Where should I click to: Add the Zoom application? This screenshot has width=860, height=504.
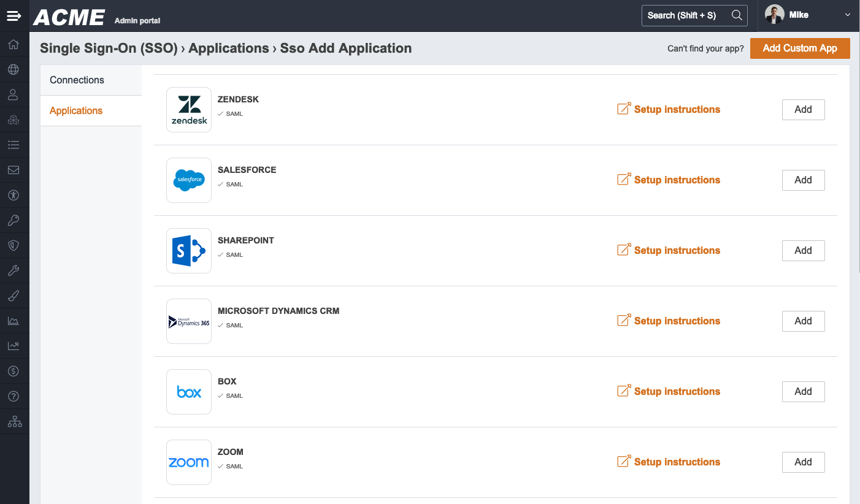point(803,462)
